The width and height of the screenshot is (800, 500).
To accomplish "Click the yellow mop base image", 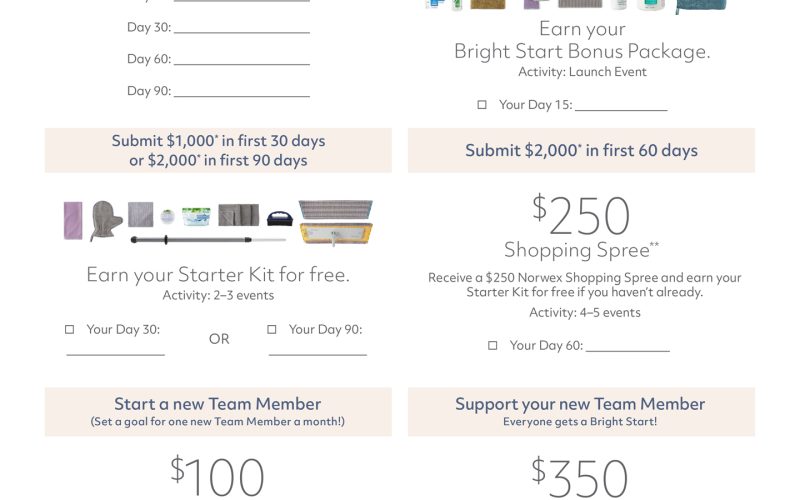I will (335, 234).
